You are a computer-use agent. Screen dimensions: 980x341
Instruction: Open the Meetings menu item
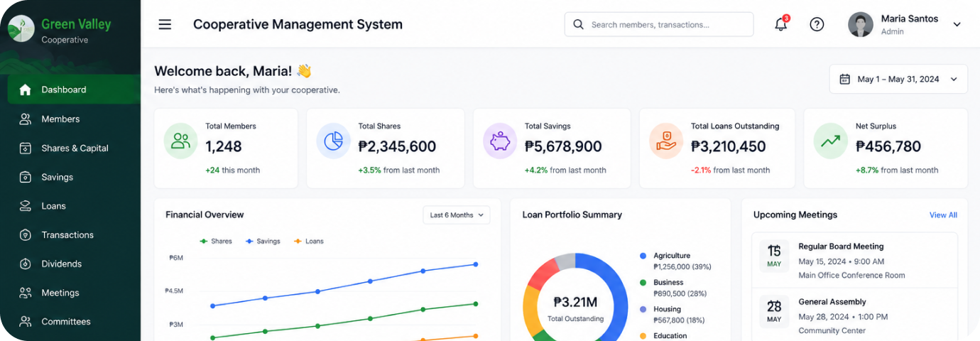point(74,293)
